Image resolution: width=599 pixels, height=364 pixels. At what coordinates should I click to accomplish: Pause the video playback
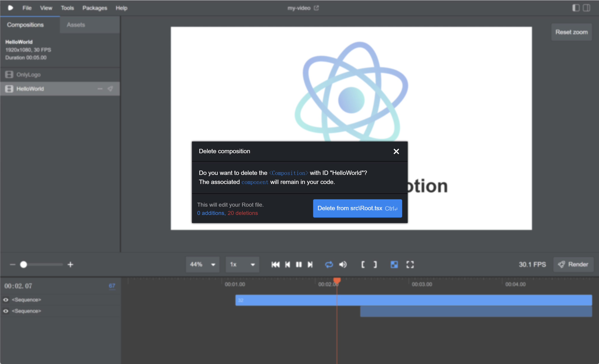[x=299, y=264]
